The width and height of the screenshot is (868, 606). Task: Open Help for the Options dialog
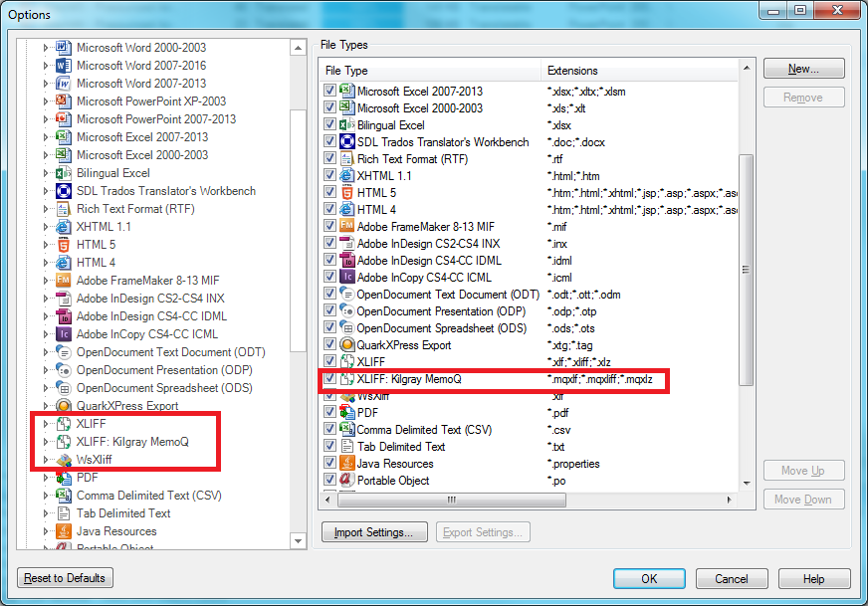tap(814, 579)
